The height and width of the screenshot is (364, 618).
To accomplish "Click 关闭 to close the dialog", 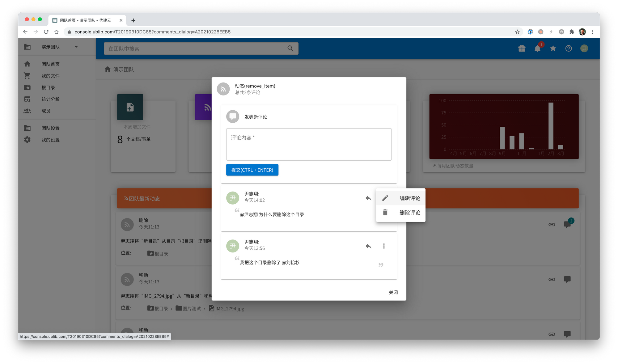I will point(393,292).
